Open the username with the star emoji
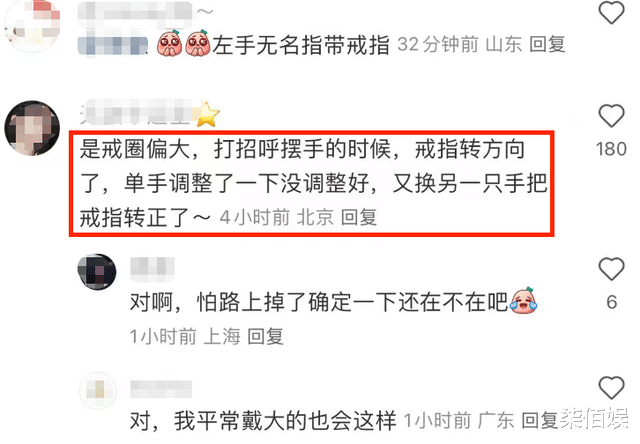640x444 pixels. click(x=150, y=113)
